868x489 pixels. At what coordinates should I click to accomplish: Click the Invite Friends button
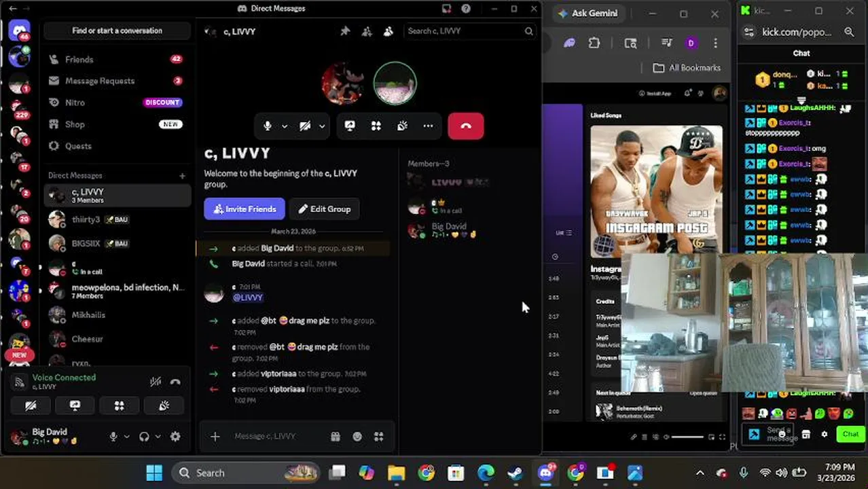pyautogui.click(x=245, y=209)
